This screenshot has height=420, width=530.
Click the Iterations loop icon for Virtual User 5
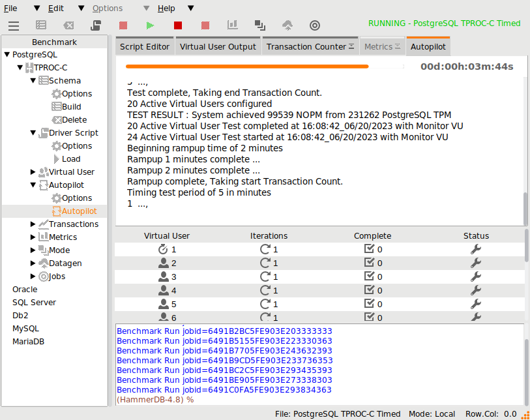(x=265, y=304)
